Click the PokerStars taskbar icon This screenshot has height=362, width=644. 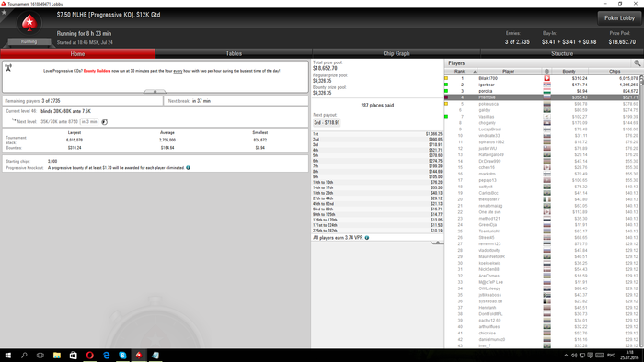pos(139,356)
